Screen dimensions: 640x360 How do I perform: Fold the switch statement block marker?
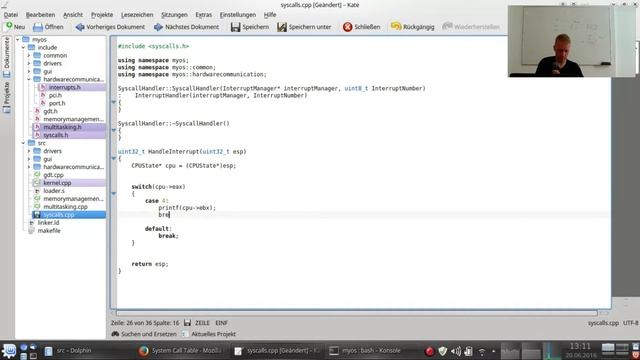114,193
